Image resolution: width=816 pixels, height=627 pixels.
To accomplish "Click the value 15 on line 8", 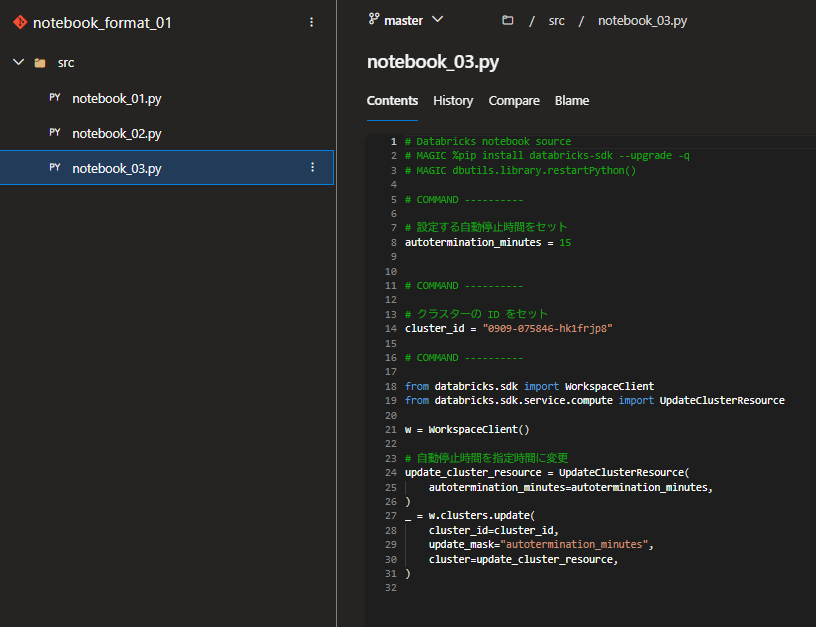I will [565, 242].
